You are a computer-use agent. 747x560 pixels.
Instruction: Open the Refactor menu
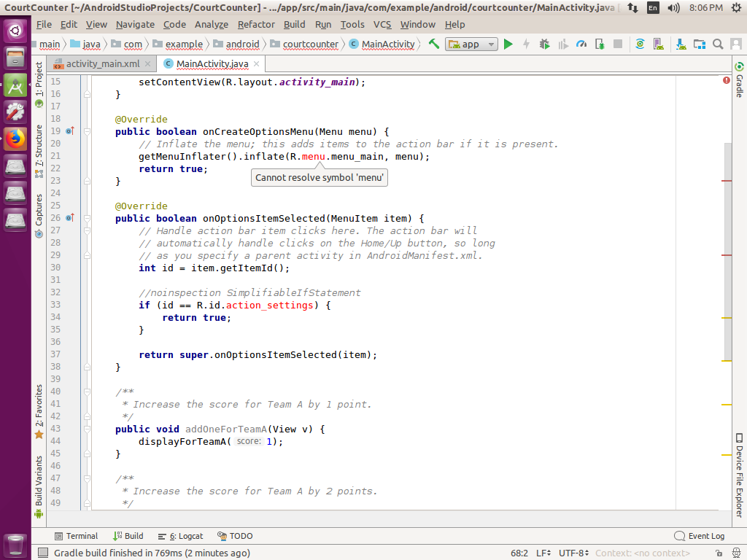coord(256,24)
